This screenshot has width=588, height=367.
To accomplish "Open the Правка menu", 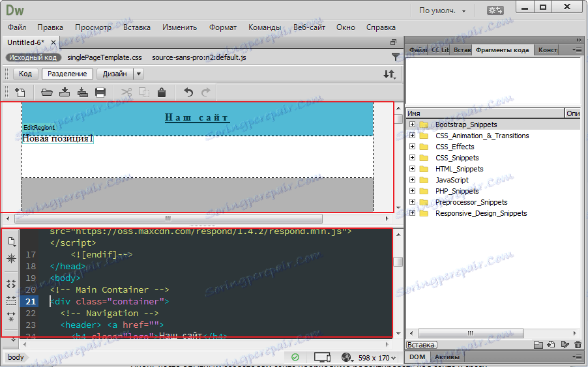I will (x=50, y=27).
